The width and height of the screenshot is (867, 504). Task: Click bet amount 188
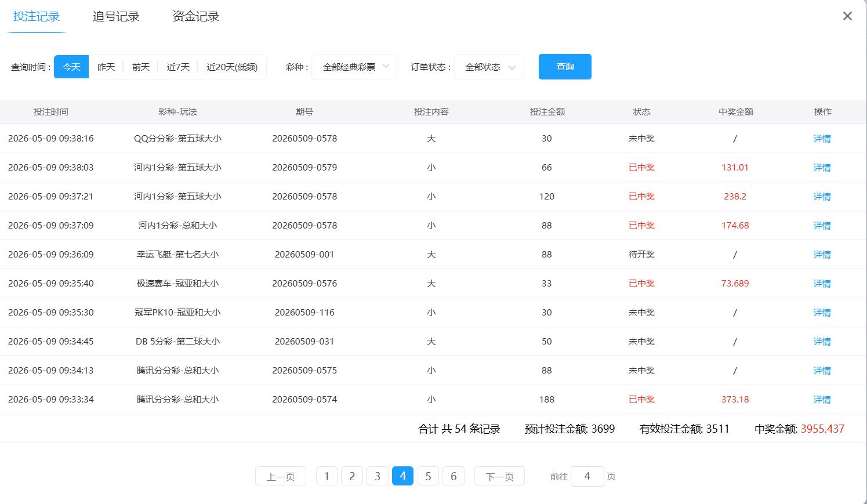tap(546, 400)
